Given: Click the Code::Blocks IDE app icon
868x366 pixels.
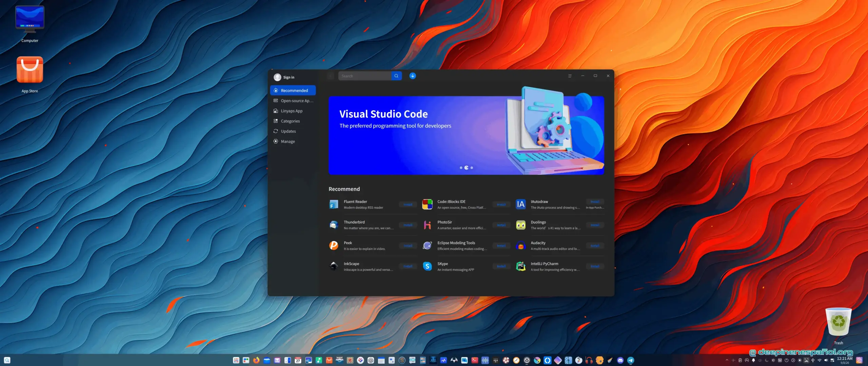Looking at the screenshot, I should (x=427, y=204).
